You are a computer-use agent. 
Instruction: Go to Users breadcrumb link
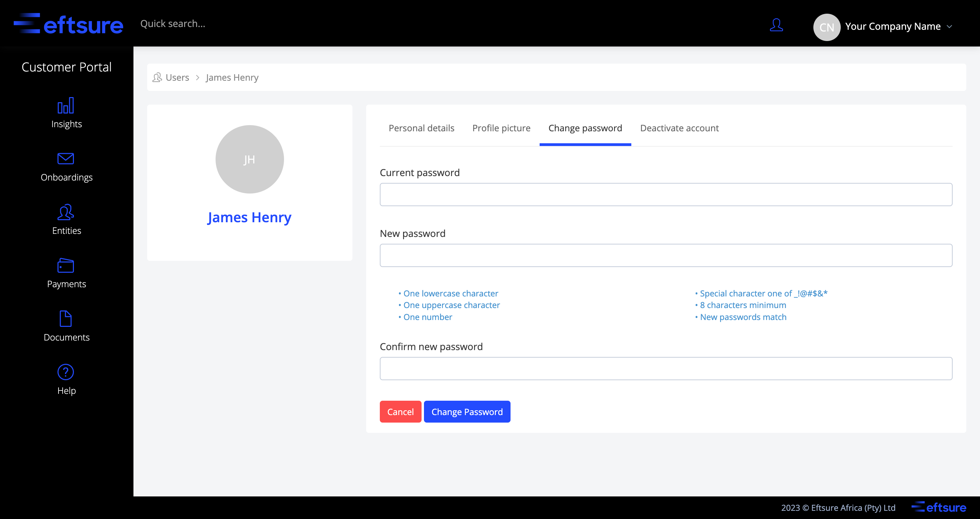(x=177, y=78)
